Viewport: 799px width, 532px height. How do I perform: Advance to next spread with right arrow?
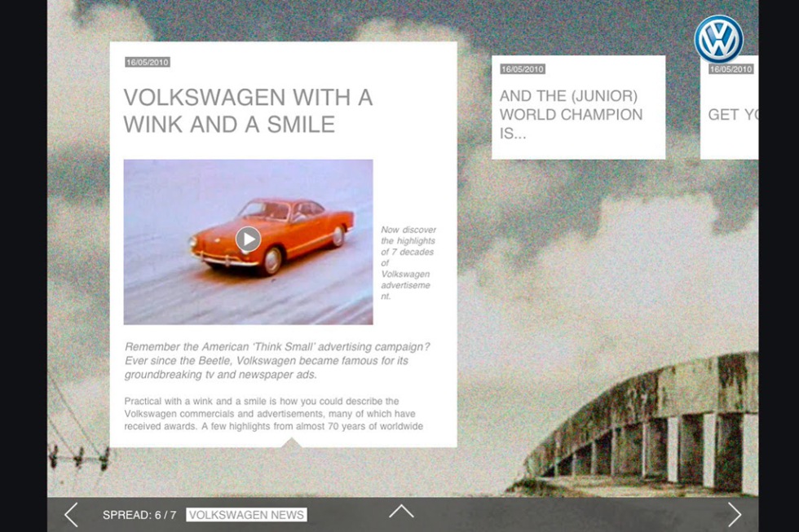click(735, 514)
